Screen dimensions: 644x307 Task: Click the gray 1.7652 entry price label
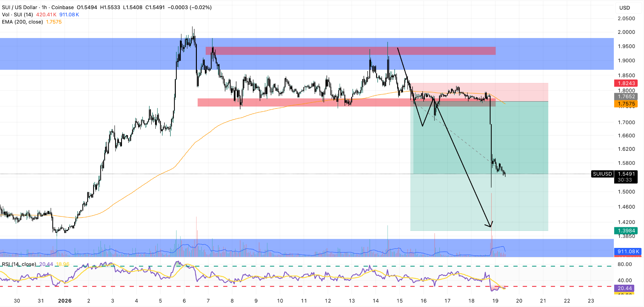click(x=626, y=96)
